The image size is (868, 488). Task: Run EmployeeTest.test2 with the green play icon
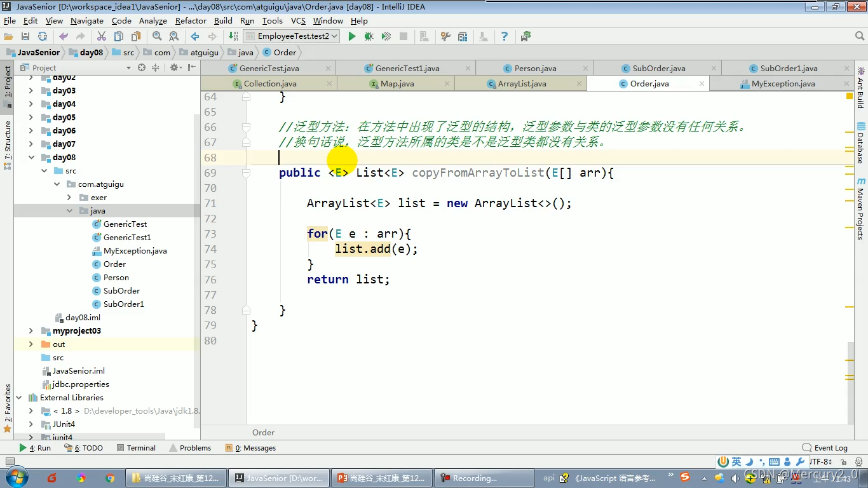coord(352,36)
